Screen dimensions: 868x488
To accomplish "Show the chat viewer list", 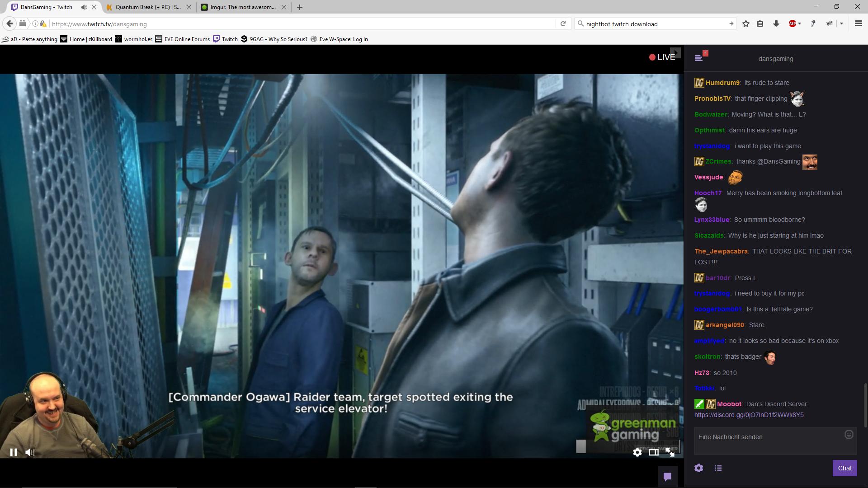I will coord(718,468).
